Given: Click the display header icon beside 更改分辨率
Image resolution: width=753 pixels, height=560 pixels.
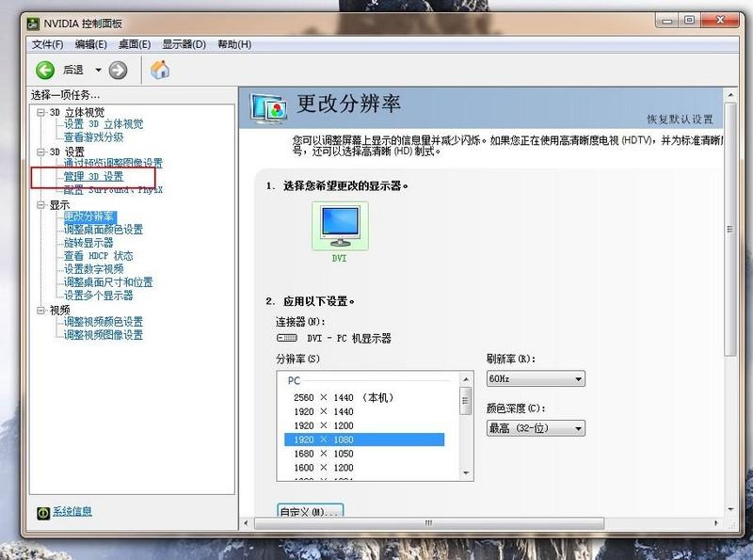Looking at the screenshot, I should (268, 107).
